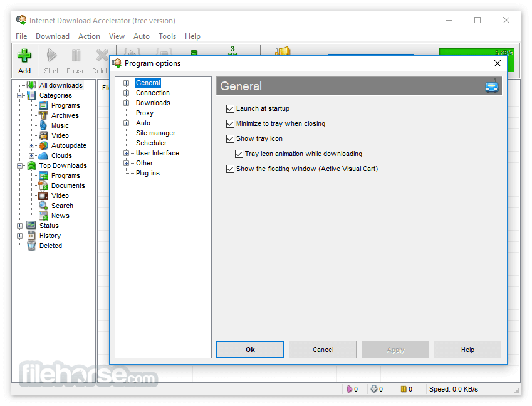
Task: Click the download arrow icon in status bar
Action: point(374,389)
